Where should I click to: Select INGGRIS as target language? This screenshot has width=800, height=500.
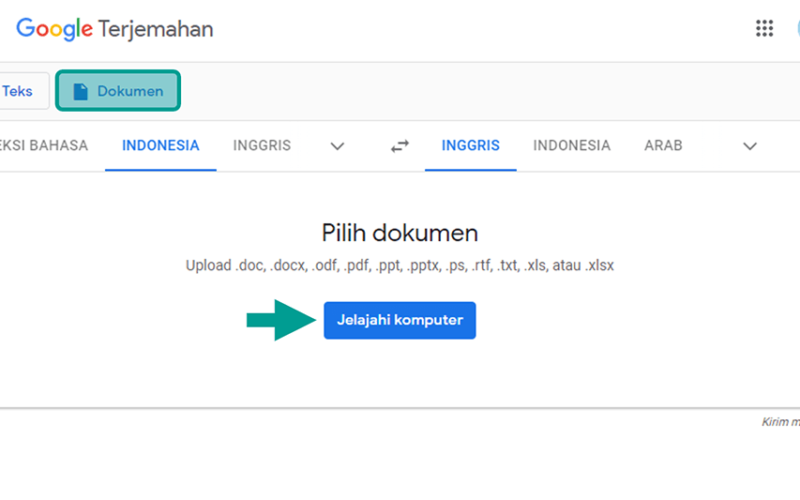(470, 146)
